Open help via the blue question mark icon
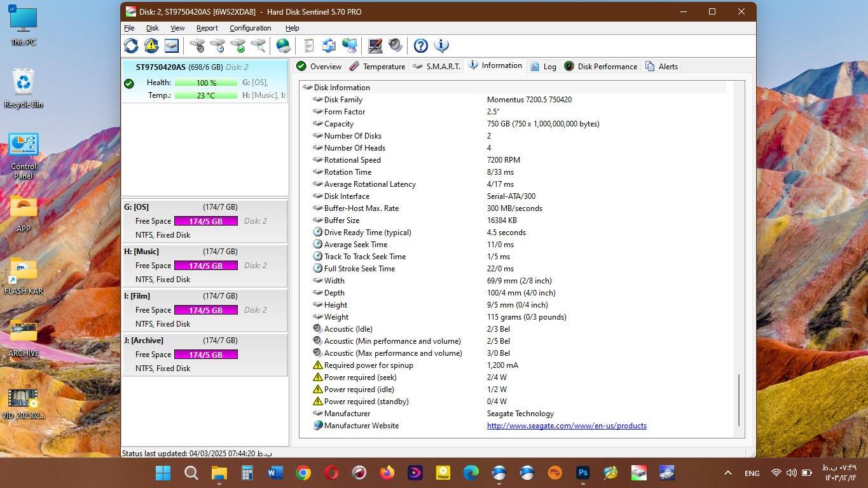This screenshot has height=488, width=868. coord(420,46)
